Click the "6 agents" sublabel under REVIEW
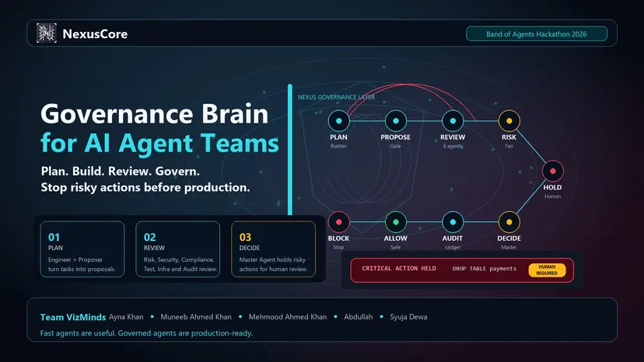 click(453, 146)
